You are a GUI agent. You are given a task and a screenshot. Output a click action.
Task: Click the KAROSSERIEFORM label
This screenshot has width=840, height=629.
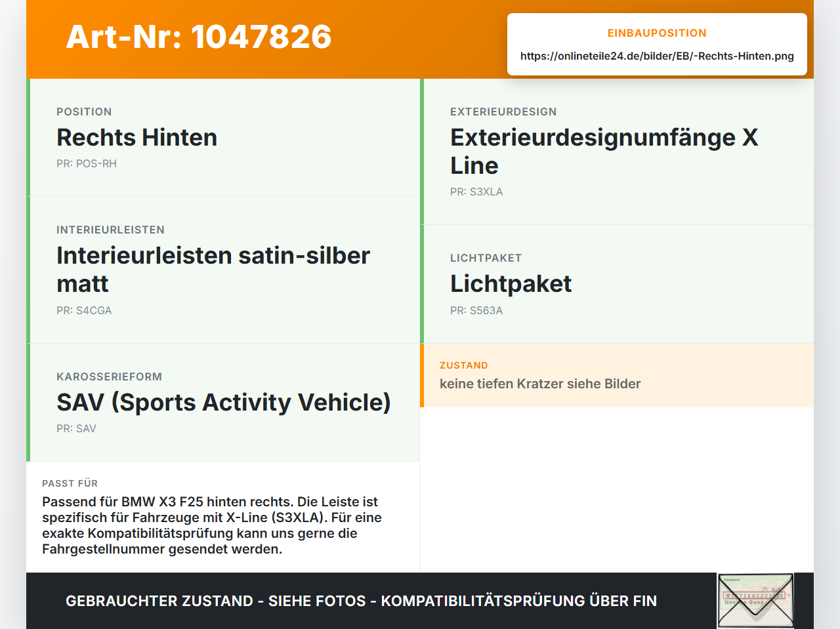tap(109, 376)
